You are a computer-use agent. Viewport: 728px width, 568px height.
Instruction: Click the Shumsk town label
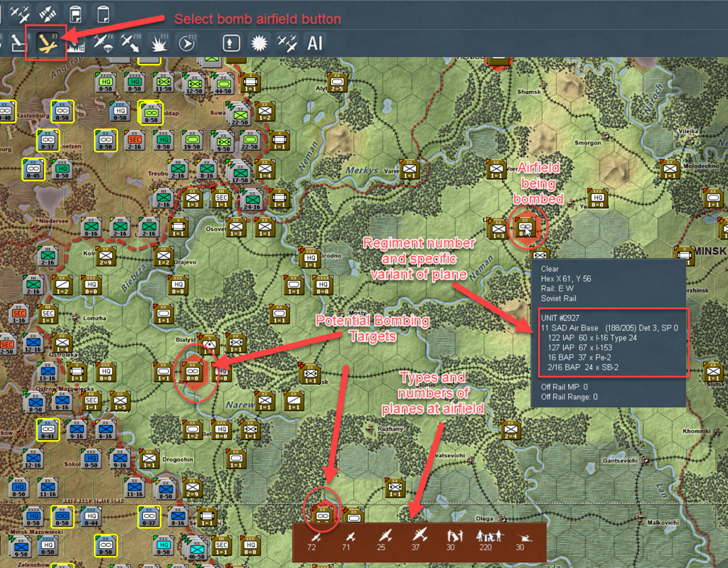[x=529, y=92]
